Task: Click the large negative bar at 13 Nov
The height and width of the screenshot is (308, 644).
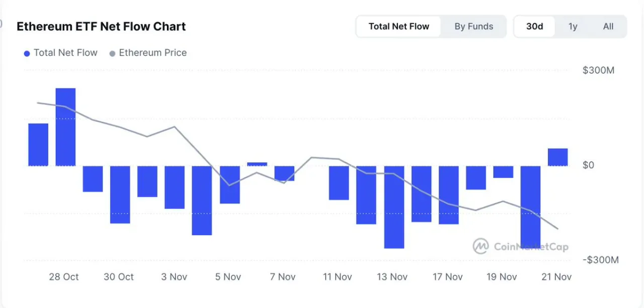Action: click(394, 207)
